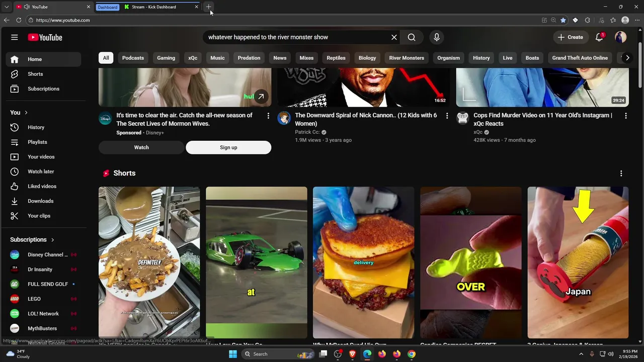
Task: Open browser profile icon
Action: (x=625, y=20)
